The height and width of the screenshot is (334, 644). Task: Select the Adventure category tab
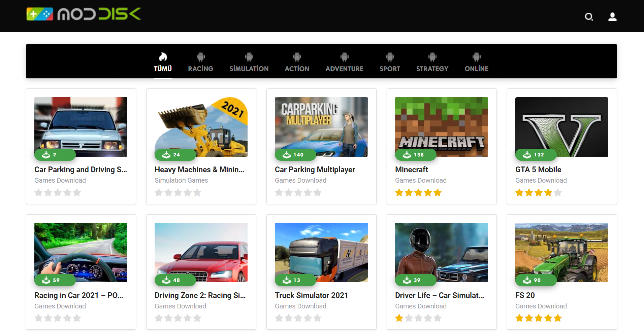tap(344, 69)
